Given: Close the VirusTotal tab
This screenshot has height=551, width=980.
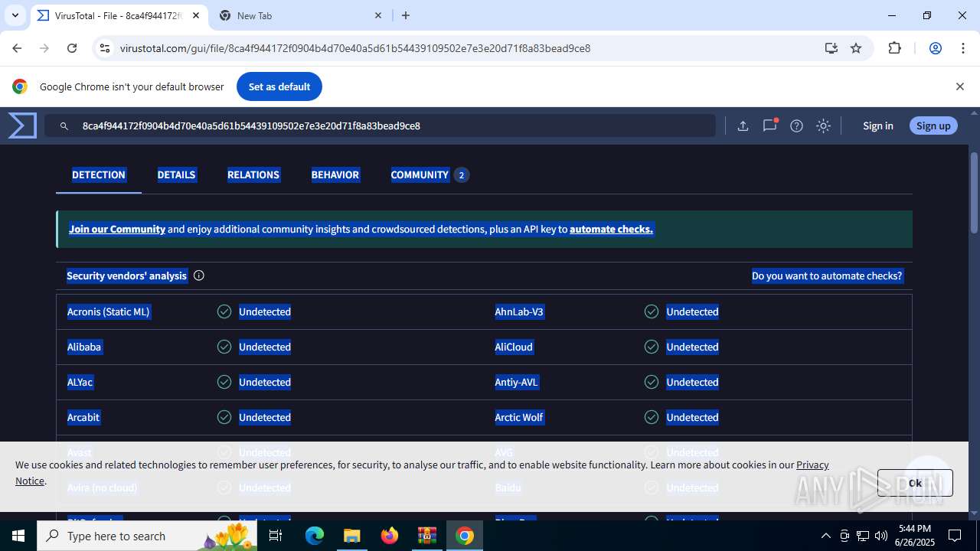Looking at the screenshot, I should (x=197, y=15).
